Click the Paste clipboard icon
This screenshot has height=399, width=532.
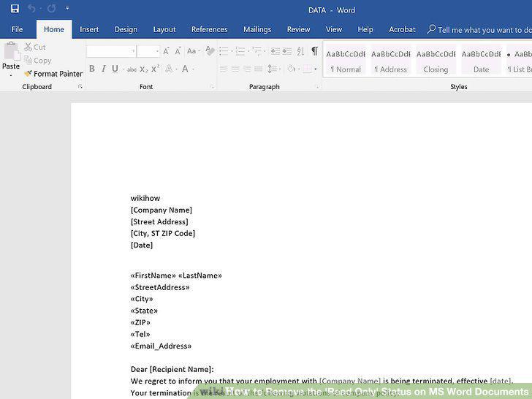tap(12, 52)
